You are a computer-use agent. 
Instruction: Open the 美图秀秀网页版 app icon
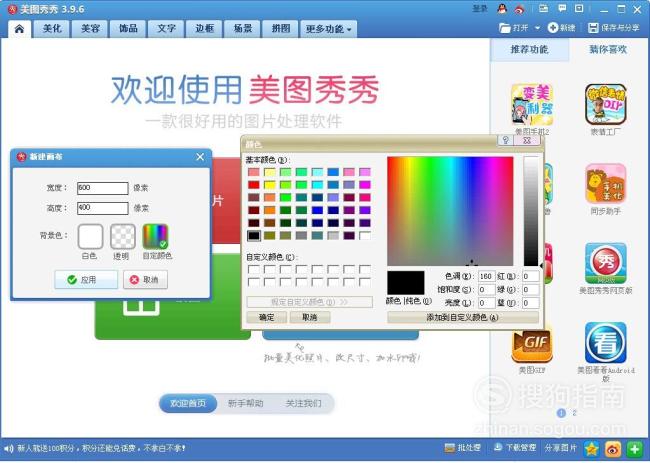(606, 263)
